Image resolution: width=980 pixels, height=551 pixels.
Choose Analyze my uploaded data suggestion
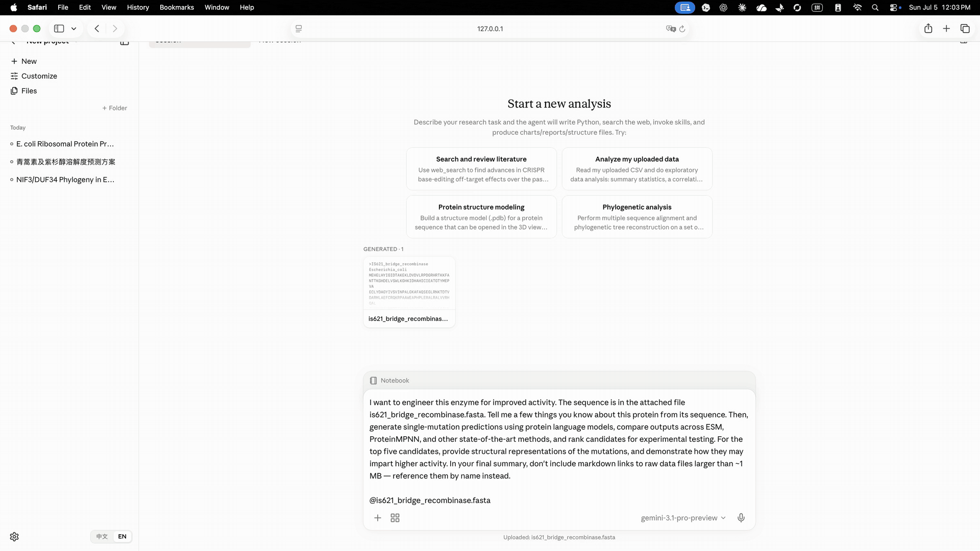pyautogui.click(x=637, y=169)
